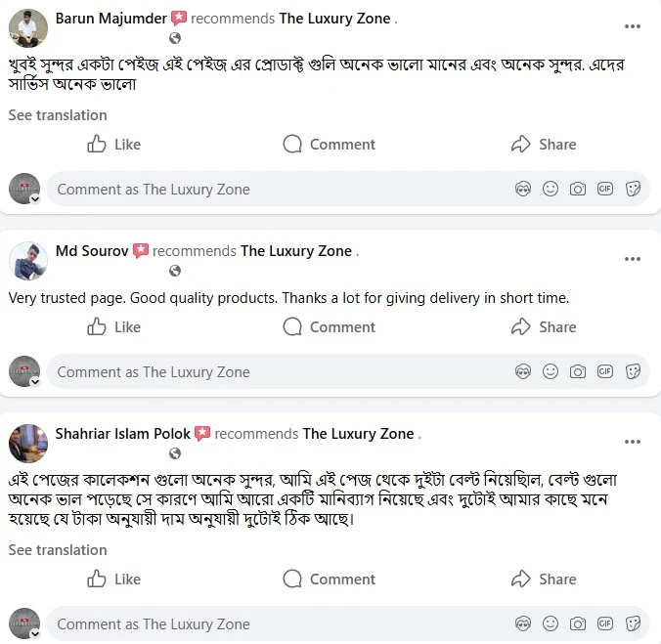Insert a GIF in Barun Majumder's comment box
This screenshot has width=661, height=644.
pos(605,189)
